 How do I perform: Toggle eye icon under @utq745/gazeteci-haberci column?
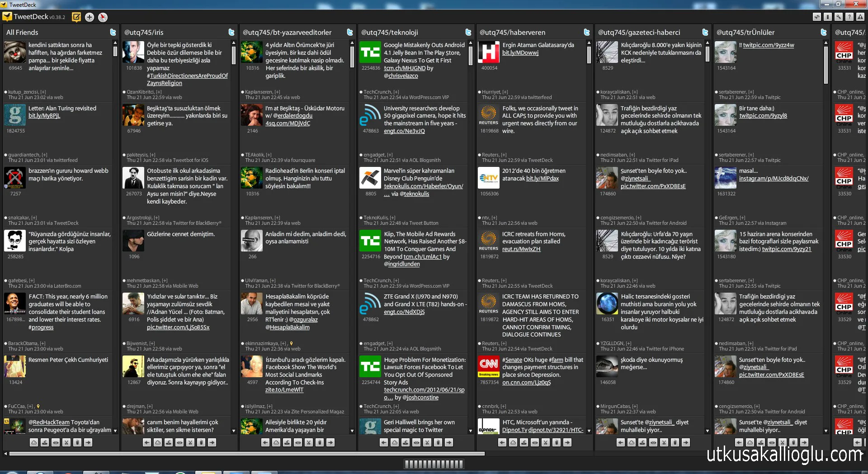pos(653,442)
